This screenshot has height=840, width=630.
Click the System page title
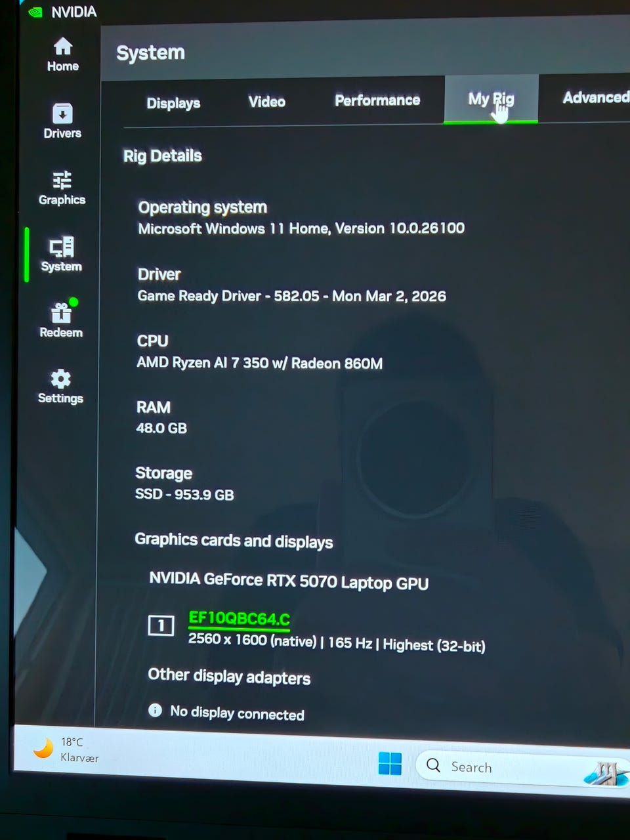(x=150, y=52)
